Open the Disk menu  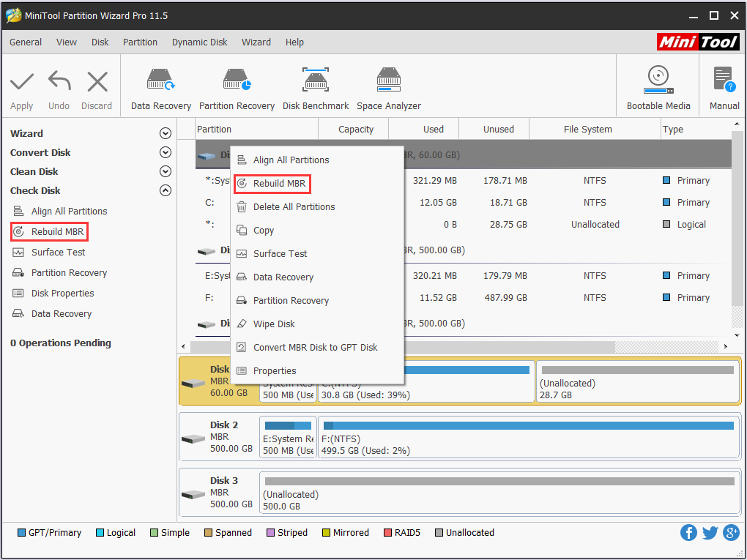click(100, 42)
